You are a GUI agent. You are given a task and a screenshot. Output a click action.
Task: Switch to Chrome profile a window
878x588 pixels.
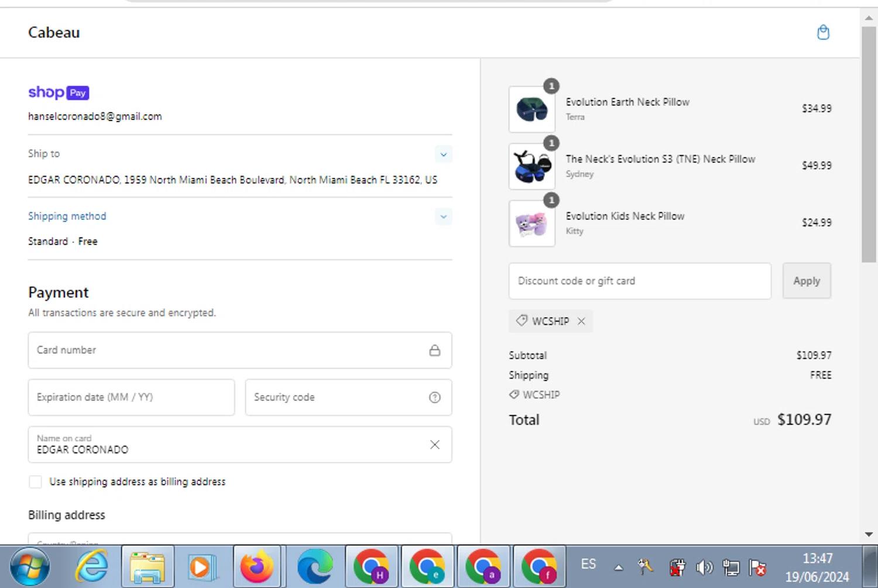[483, 566]
